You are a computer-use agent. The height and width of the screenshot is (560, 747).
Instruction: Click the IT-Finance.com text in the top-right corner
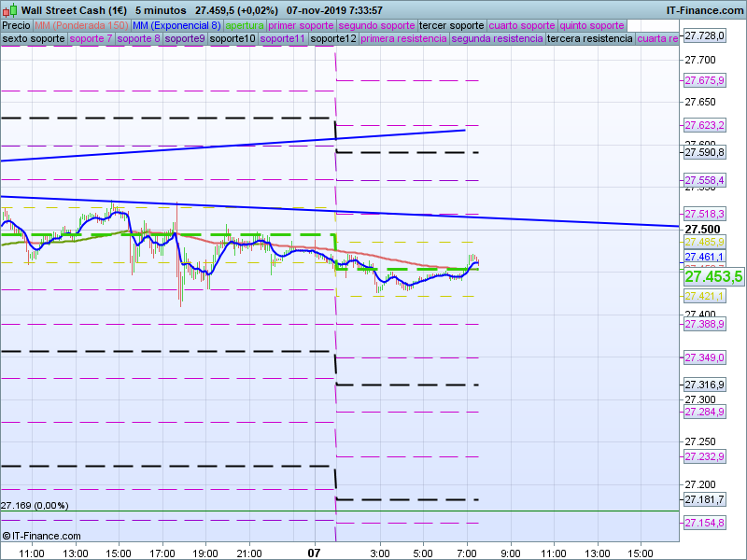704,10
